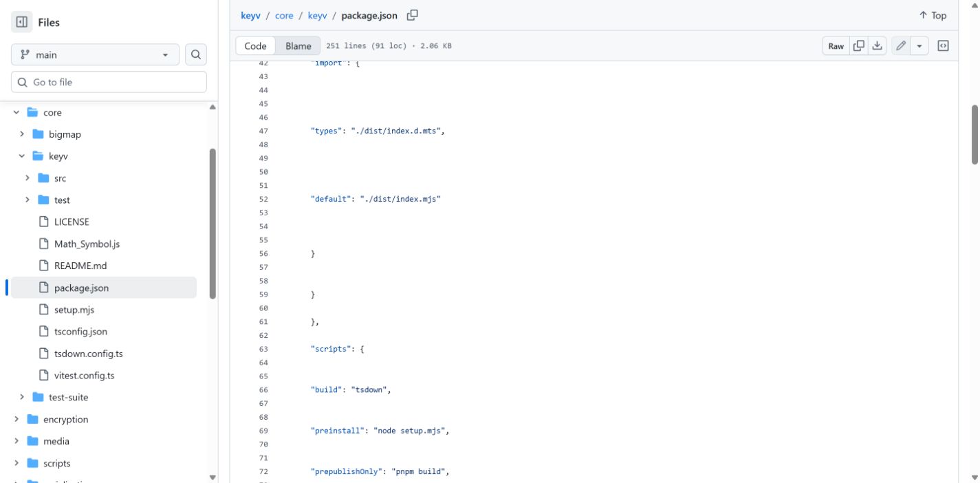Image resolution: width=980 pixels, height=483 pixels.
Task: Open core breadcrumb link
Action: (x=284, y=15)
